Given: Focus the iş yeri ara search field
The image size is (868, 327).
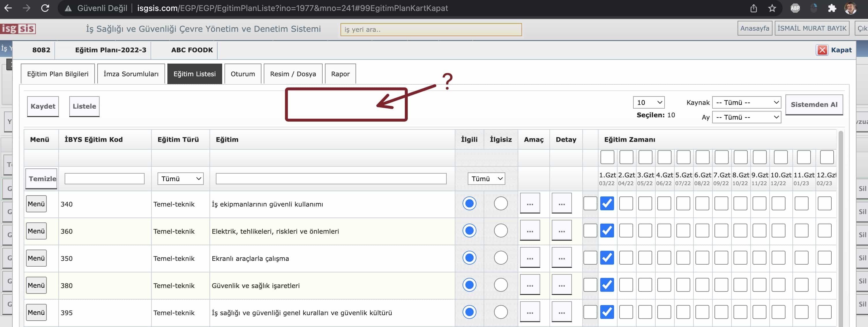Looking at the screenshot, I should (x=431, y=30).
